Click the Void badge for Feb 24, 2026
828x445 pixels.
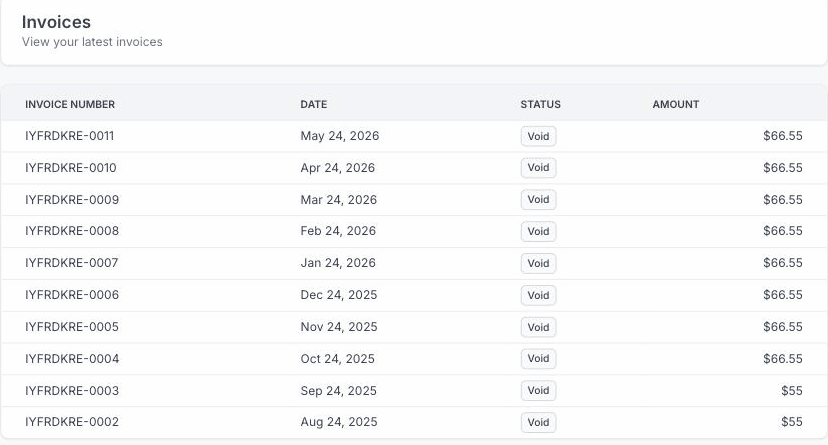pyautogui.click(x=538, y=231)
